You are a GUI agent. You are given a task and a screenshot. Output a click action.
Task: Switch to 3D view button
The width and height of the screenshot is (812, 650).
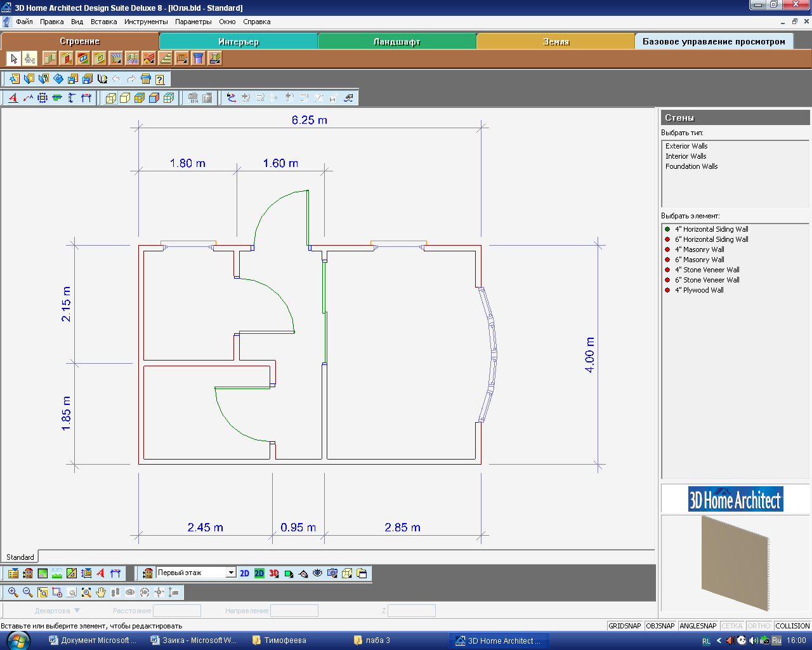click(x=274, y=573)
